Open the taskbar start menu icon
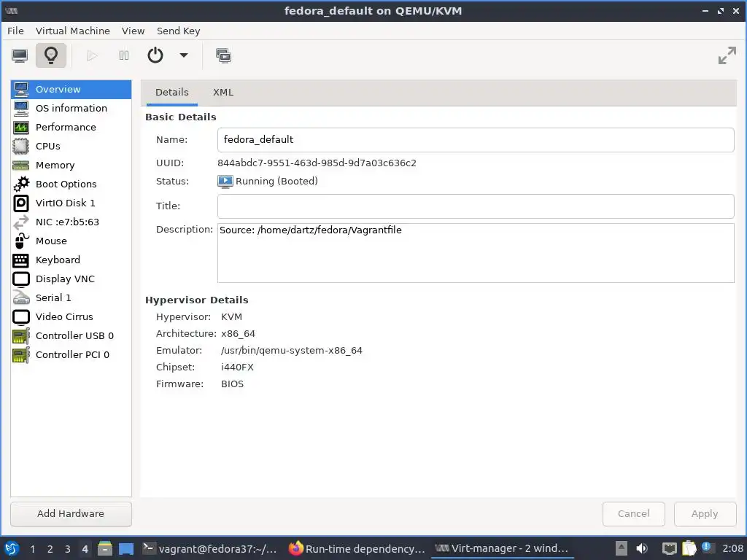The height and width of the screenshot is (560, 747). (x=12, y=548)
